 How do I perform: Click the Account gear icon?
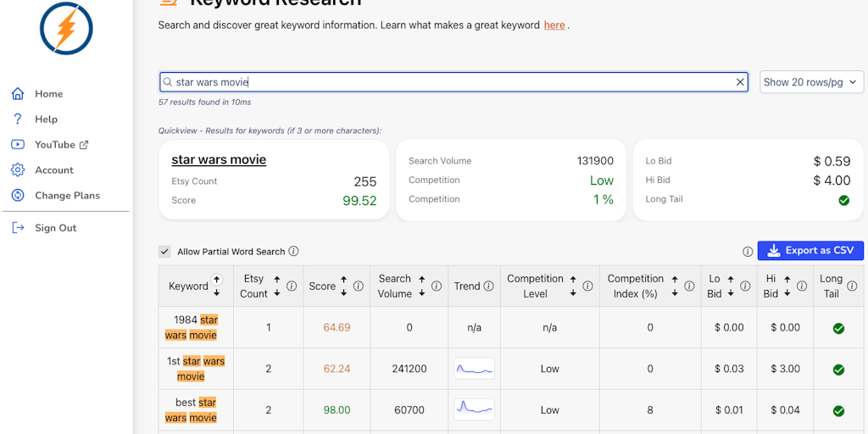click(x=18, y=170)
